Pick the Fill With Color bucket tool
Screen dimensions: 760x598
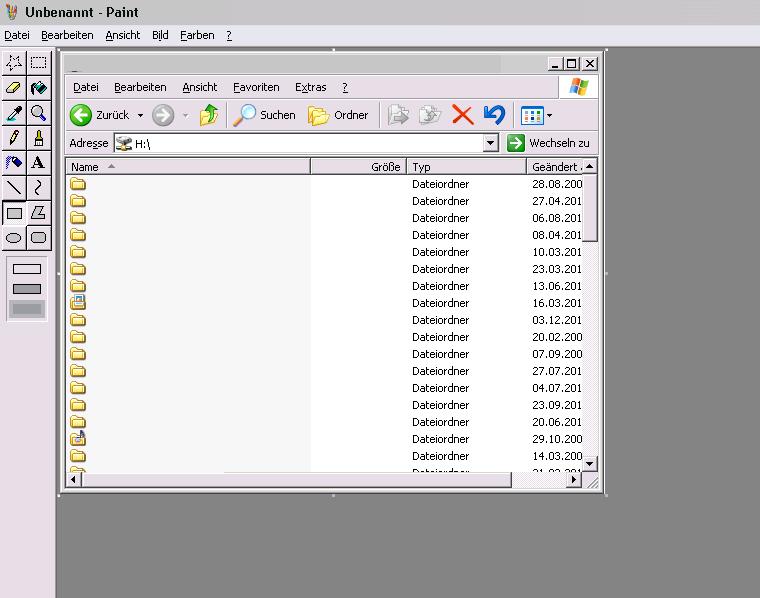38,87
